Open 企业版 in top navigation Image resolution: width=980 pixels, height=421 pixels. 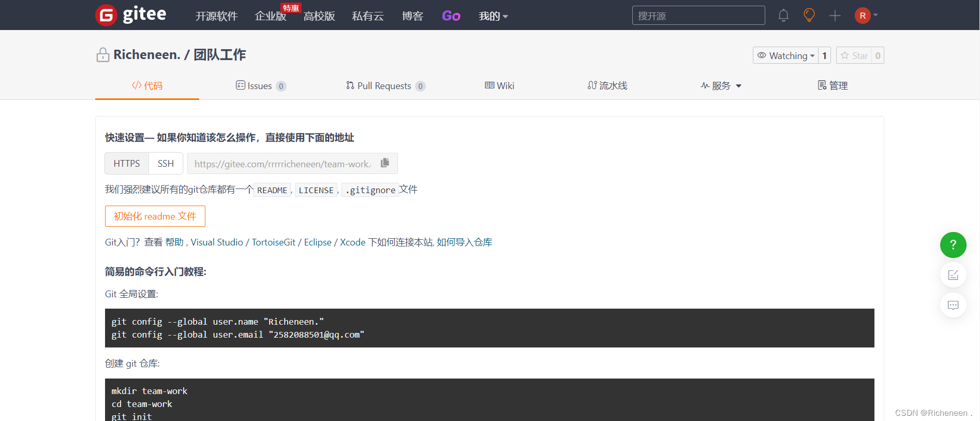point(271,16)
